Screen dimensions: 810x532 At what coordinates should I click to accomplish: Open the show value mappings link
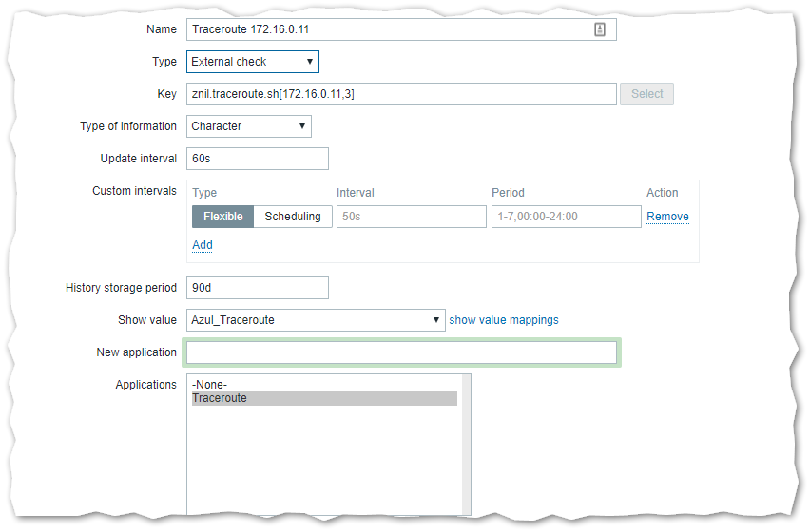point(504,320)
